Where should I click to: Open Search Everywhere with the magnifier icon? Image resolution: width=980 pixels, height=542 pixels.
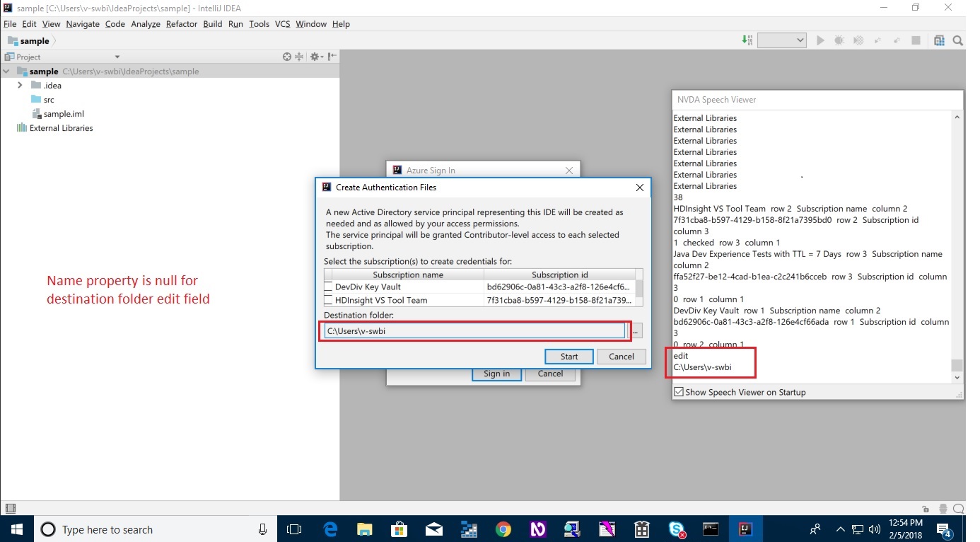coord(959,40)
